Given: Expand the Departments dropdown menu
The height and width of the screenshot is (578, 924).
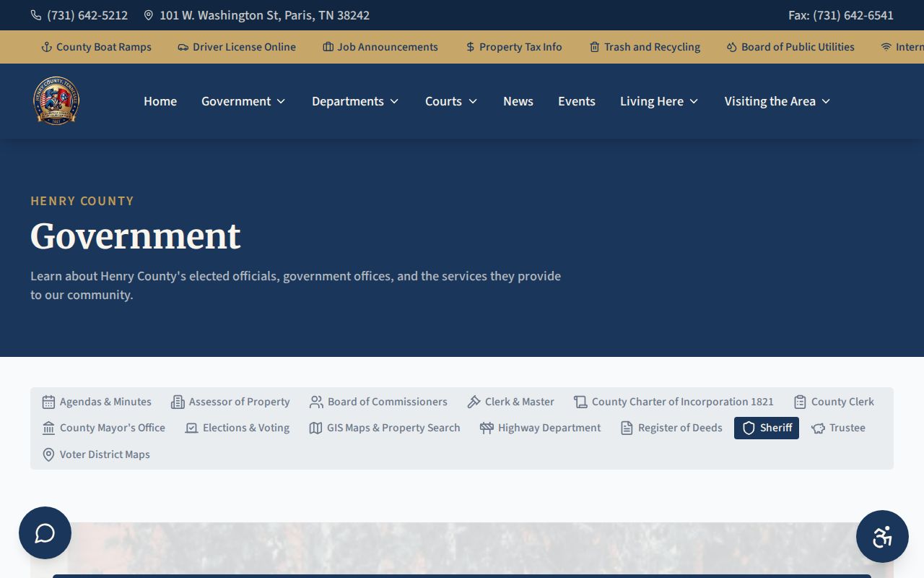Looking at the screenshot, I should coord(355,101).
